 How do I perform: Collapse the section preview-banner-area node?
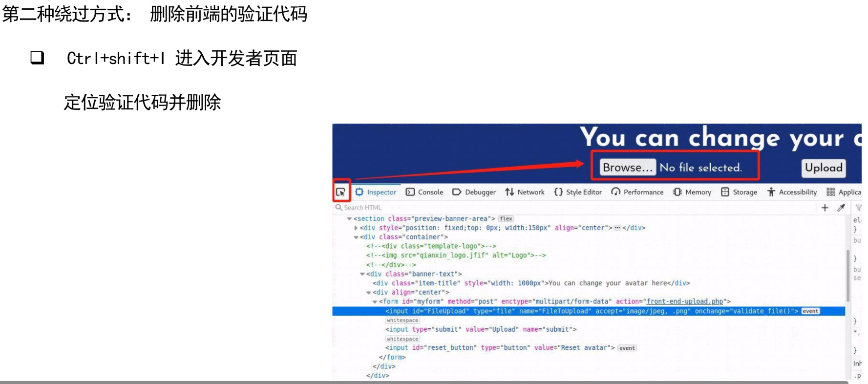pos(349,219)
